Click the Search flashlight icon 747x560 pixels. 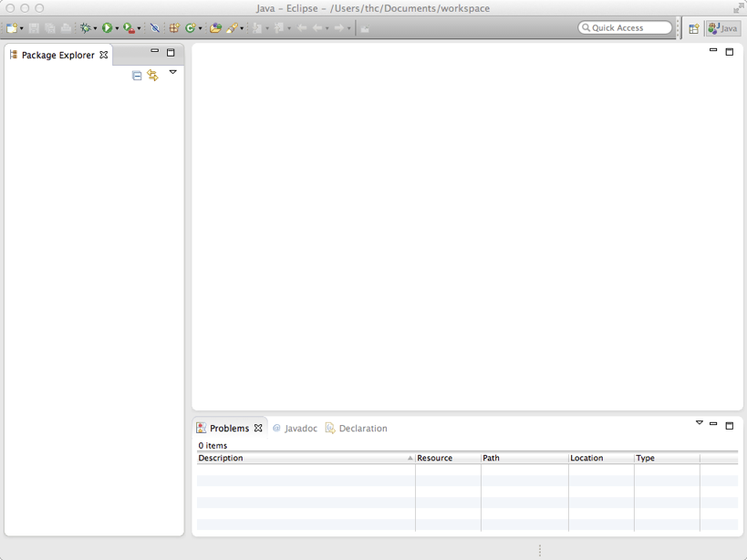point(232,28)
